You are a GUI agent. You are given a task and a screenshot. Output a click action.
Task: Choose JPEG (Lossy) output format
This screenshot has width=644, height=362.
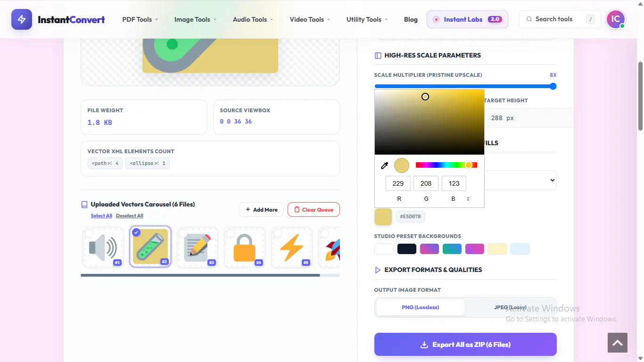(x=510, y=307)
